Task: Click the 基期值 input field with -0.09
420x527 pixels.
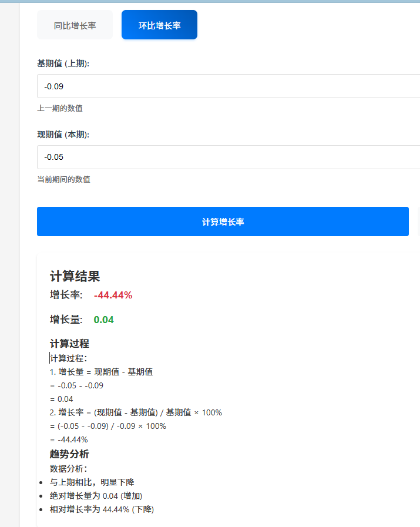Action: (229, 86)
